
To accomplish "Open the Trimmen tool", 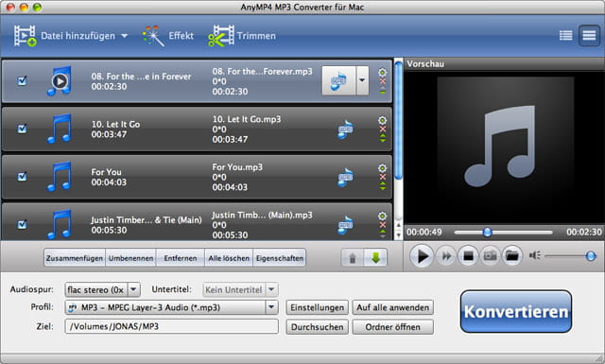I will (242, 36).
